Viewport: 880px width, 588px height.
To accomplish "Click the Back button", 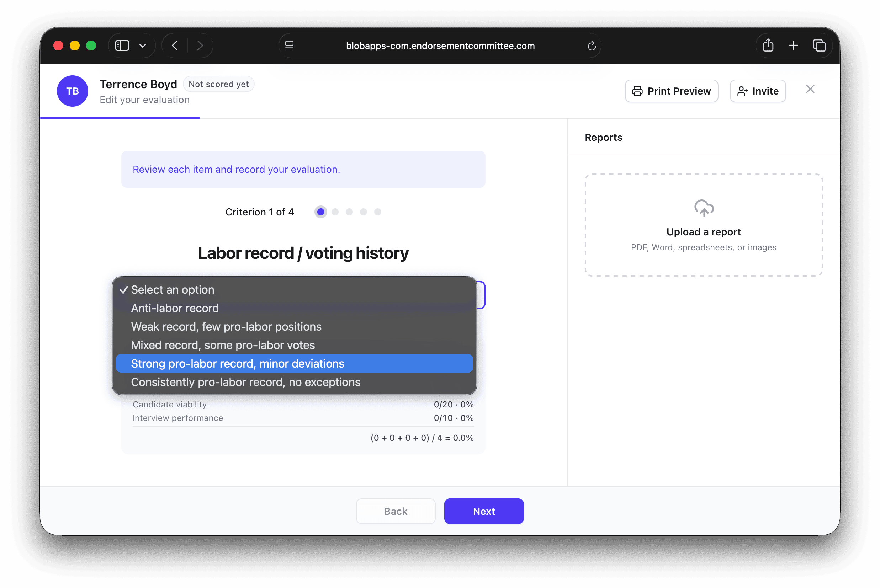I will 396,511.
